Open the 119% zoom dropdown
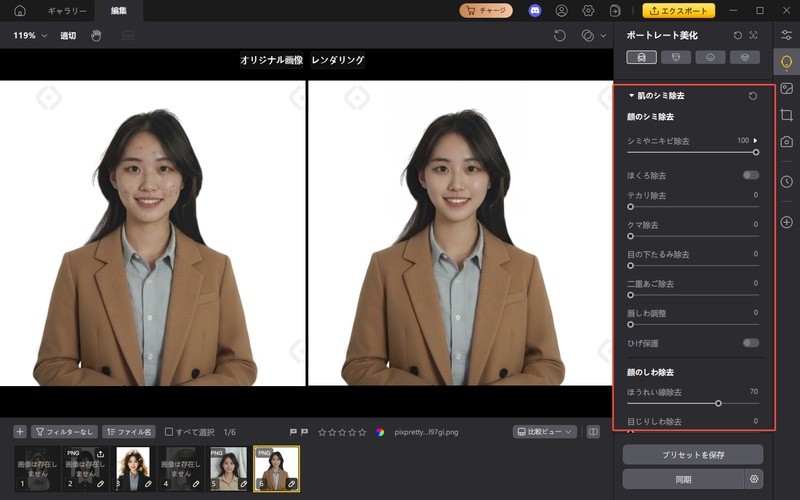Viewport: 800px width, 500px height. pos(30,35)
